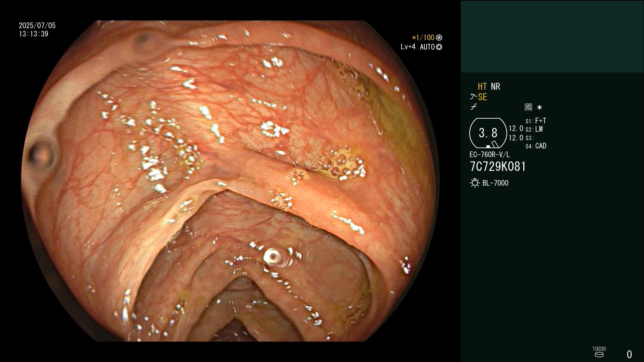Click the scope tip diagram showing 3.8
Viewport: 644px width, 362px height.
coord(488,133)
